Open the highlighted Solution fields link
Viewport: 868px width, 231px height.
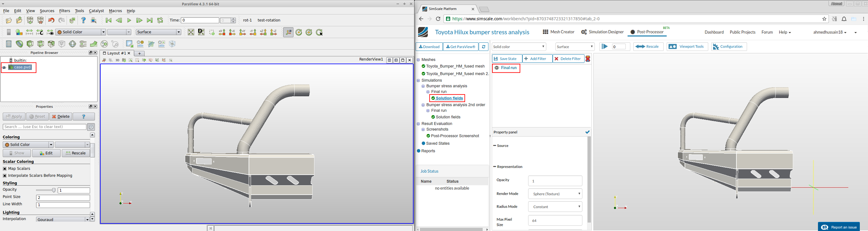(449, 98)
